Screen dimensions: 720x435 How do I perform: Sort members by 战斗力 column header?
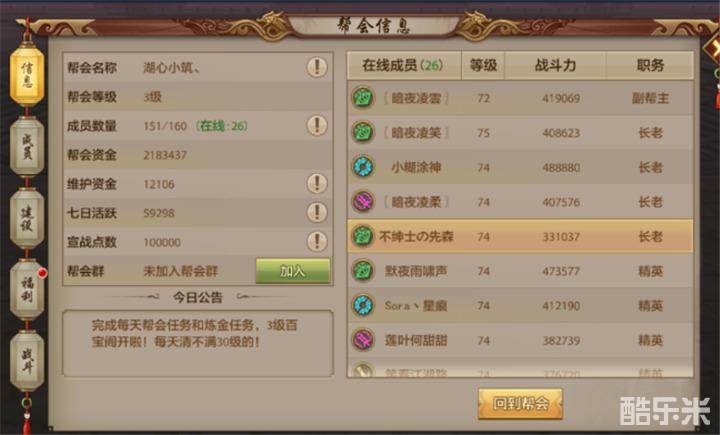pyautogui.click(x=555, y=65)
